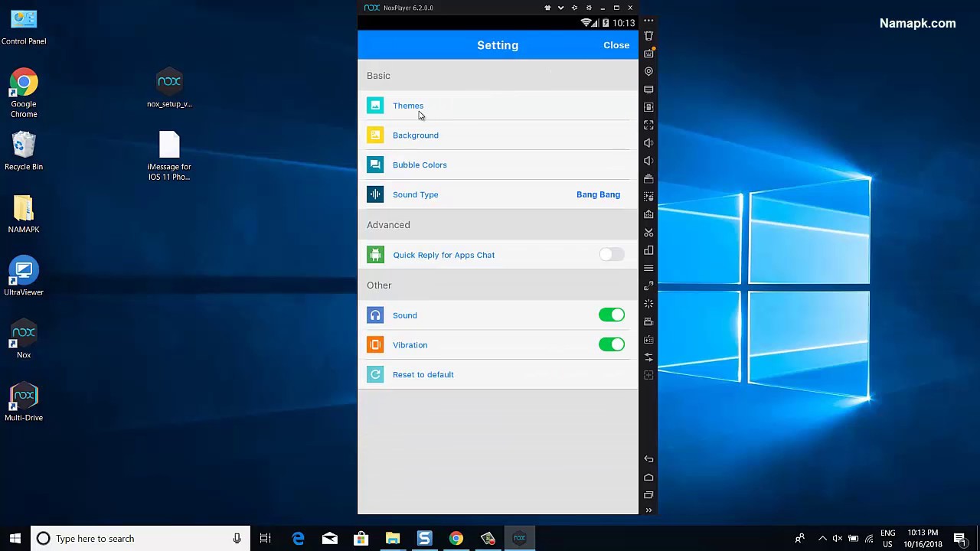The height and width of the screenshot is (551, 980).
Task: Click the ENG US language indicator
Action: coord(887,539)
